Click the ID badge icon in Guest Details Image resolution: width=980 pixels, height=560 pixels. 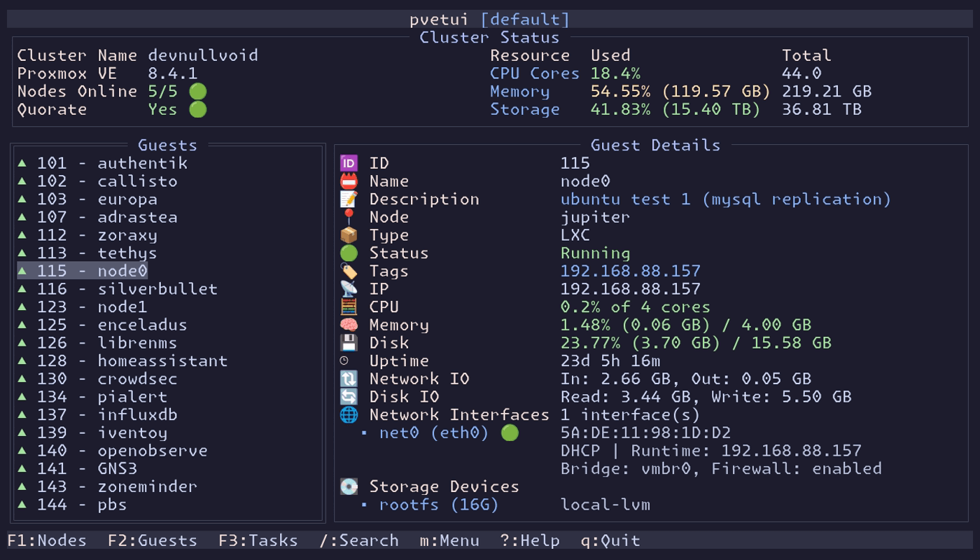349,163
